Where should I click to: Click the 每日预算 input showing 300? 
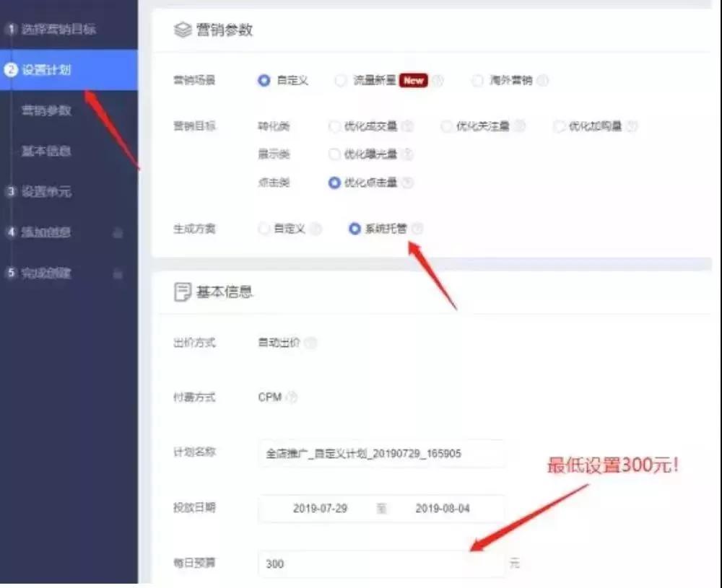380,563
